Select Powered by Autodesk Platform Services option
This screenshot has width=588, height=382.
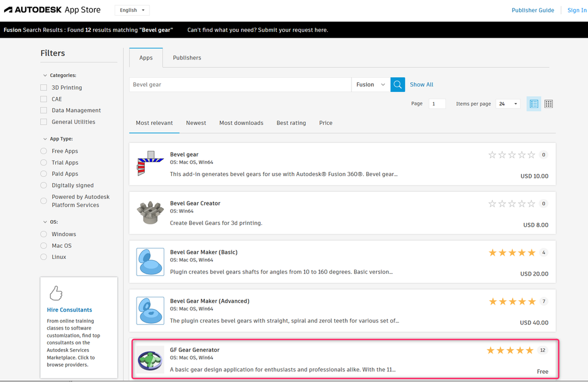point(44,201)
